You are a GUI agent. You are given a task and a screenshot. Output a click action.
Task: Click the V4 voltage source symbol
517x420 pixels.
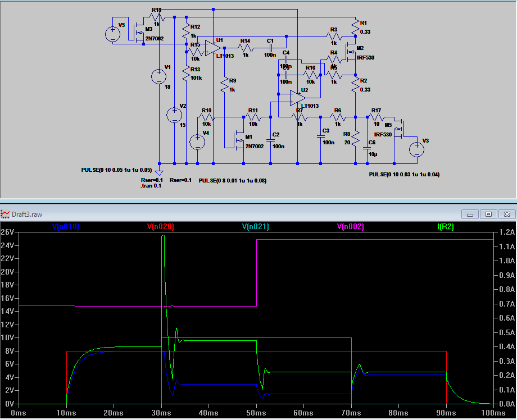point(197,142)
